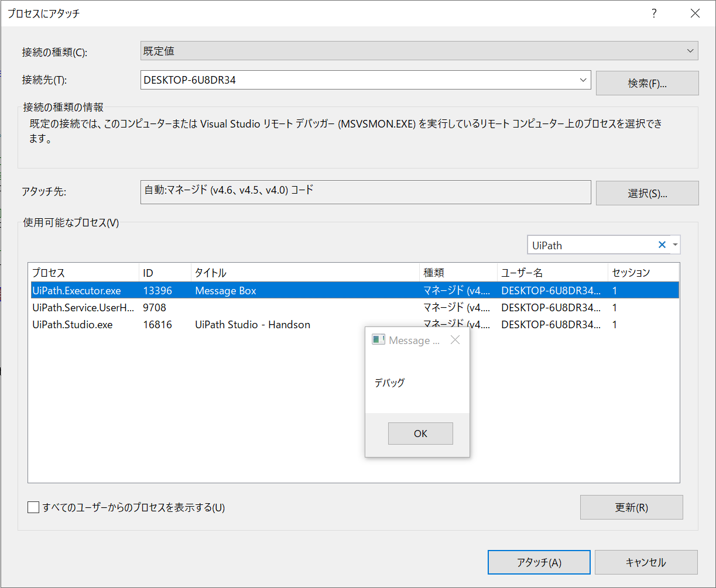Click process ID 9708 cell
Image resolution: width=716 pixels, height=588 pixels.
click(x=155, y=307)
